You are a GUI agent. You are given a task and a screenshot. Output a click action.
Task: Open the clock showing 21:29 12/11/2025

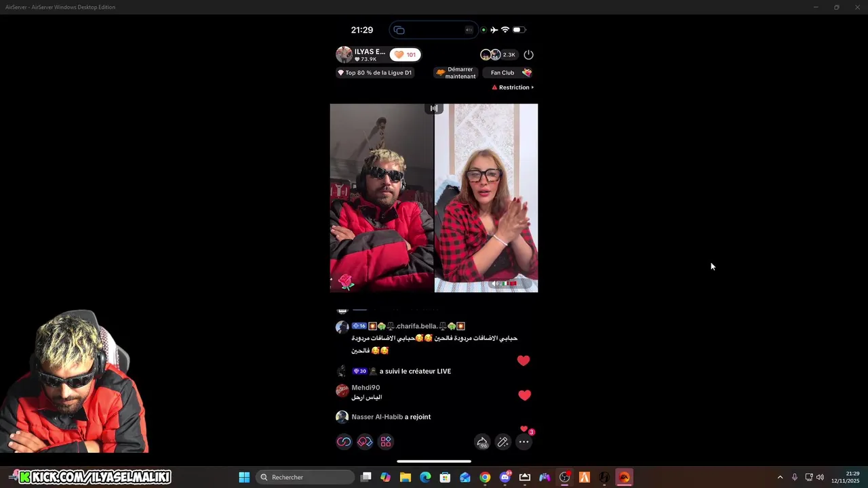(846, 477)
